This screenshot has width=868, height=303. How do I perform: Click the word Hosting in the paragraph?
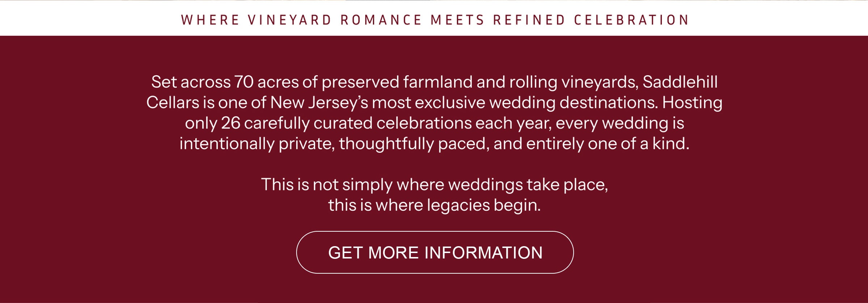(692, 103)
